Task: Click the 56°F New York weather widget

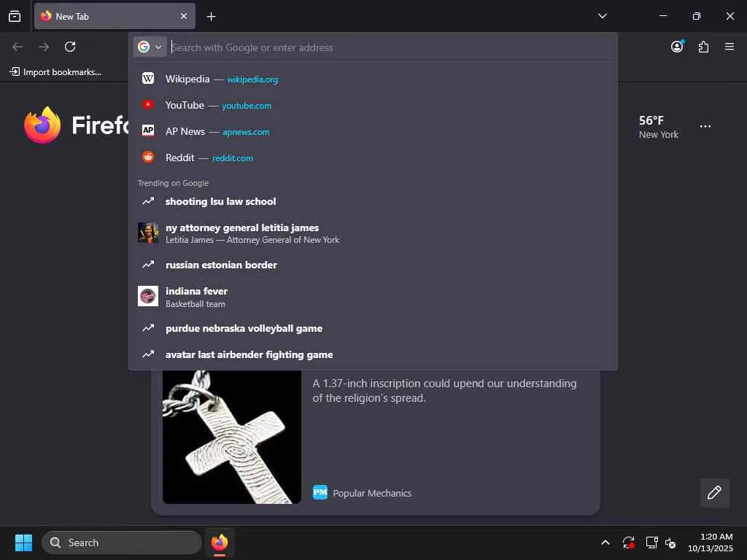Action: 659,127
